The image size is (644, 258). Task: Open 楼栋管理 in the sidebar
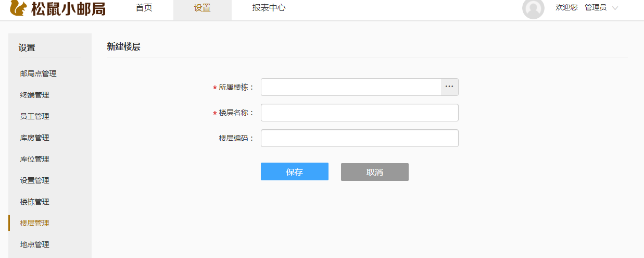[34, 202]
